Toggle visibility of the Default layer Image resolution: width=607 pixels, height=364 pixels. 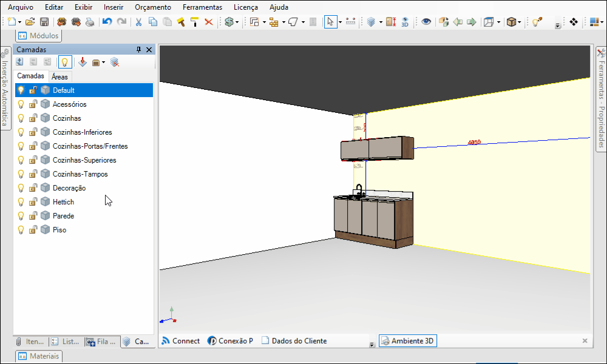coord(21,90)
